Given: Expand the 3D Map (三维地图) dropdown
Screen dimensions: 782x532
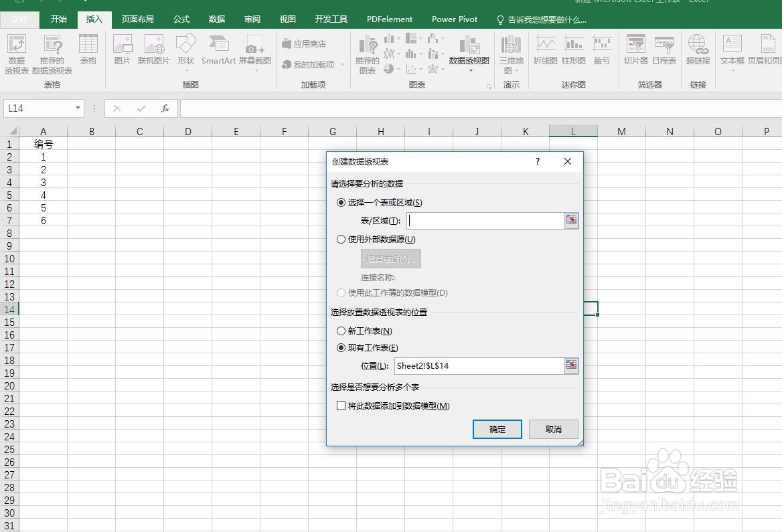Looking at the screenshot, I should tap(517, 71).
